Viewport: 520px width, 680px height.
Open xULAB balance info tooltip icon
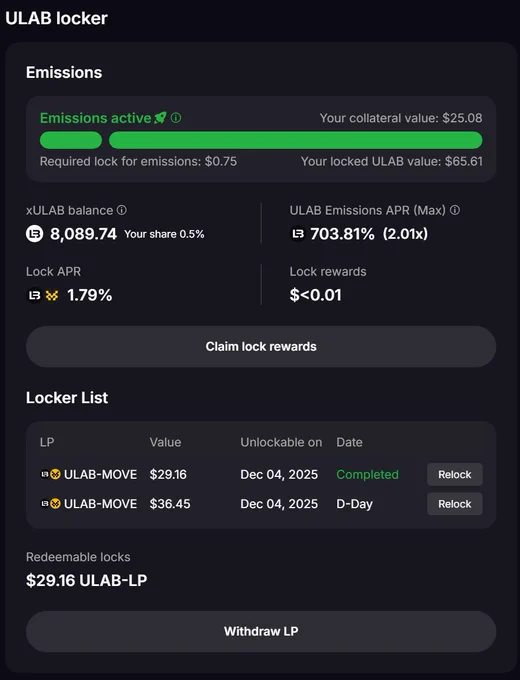click(x=122, y=210)
